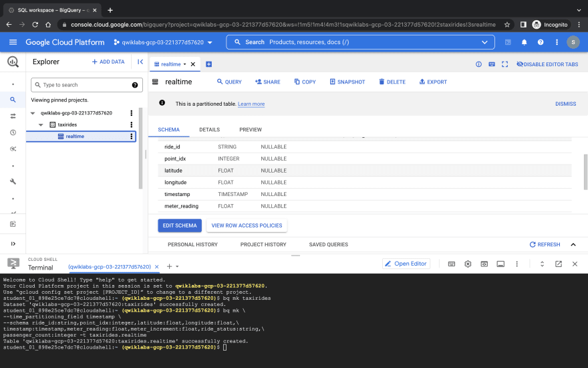
Task: Select the realtime table in Explorer
Action: tap(81, 136)
